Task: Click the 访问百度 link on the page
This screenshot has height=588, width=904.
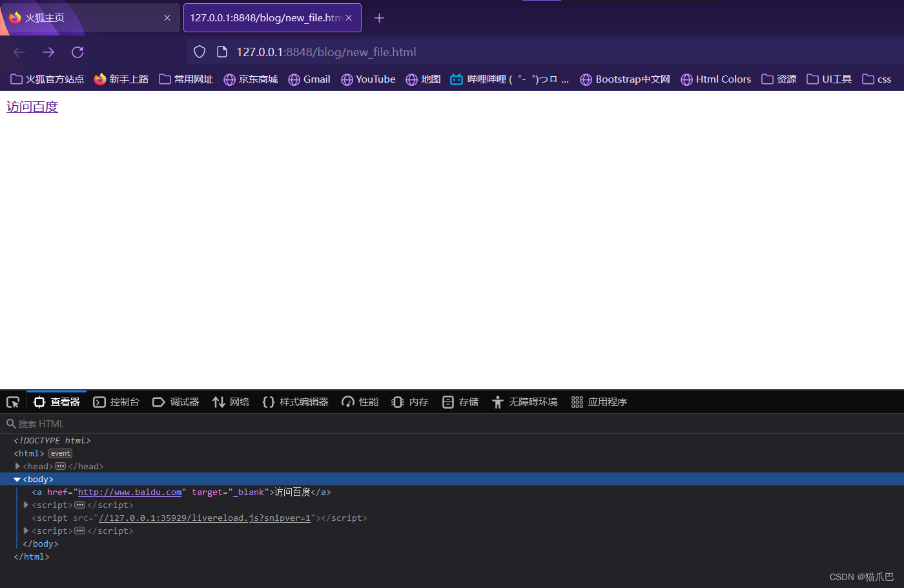Action: [x=32, y=107]
